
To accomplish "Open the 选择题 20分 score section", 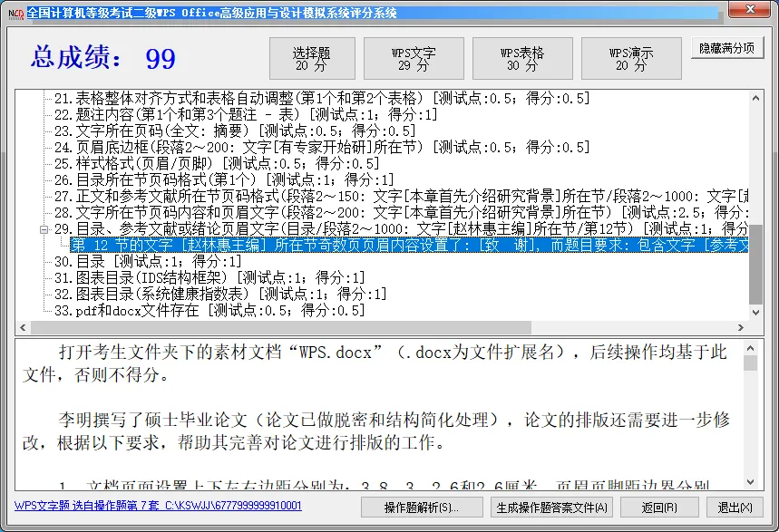I will [x=312, y=58].
